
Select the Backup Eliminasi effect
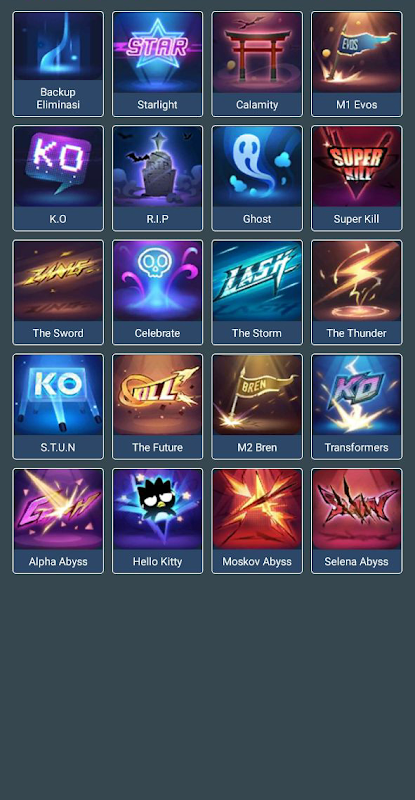58,64
